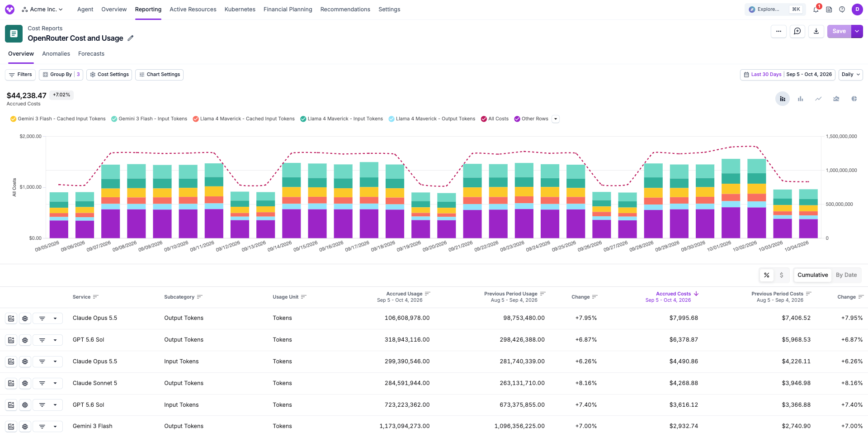Image resolution: width=868 pixels, height=433 pixels.
Task: Toggle Llama 4 Maverick Cached Input Tokens series
Action: (x=244, y=119)
